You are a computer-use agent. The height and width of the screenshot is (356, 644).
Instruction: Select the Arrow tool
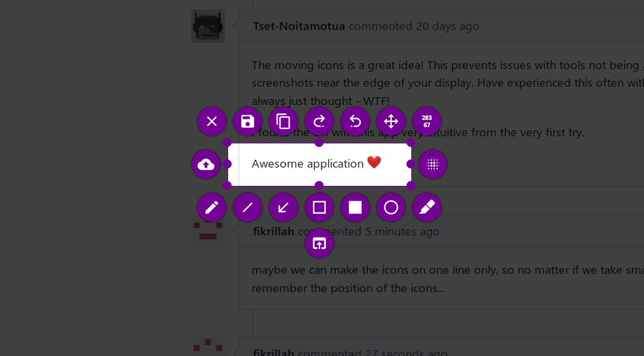pyautogui.click(x=283, y=207)
